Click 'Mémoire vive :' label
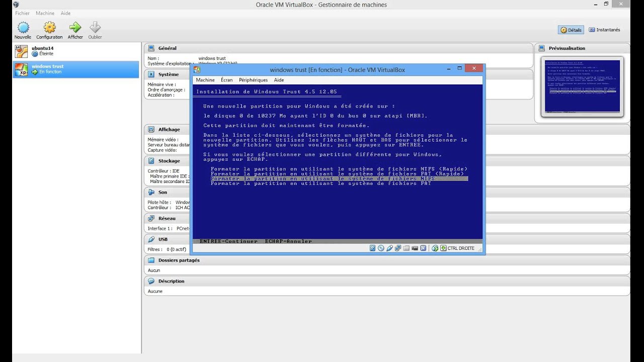644x362 pixels. (x=161, y=84)
